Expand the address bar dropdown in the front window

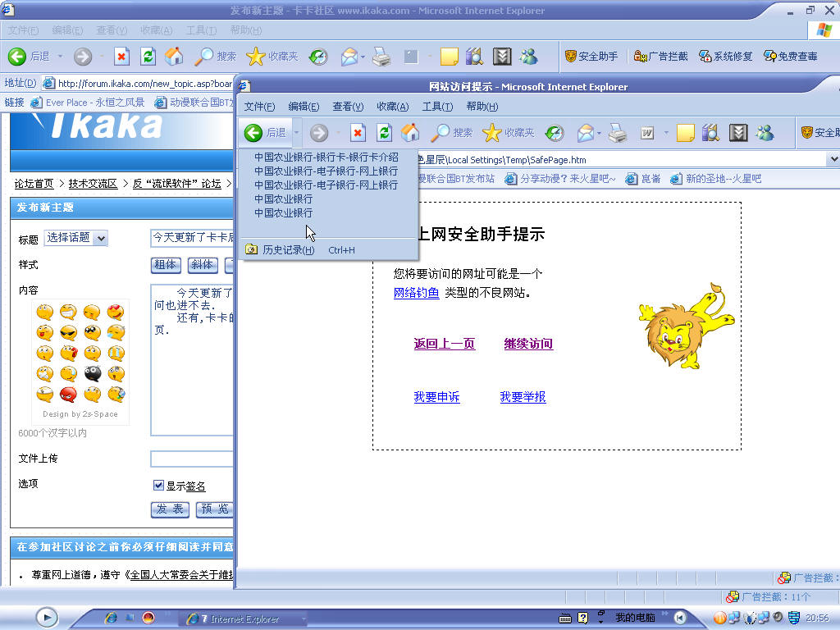[x=833, y=159]
